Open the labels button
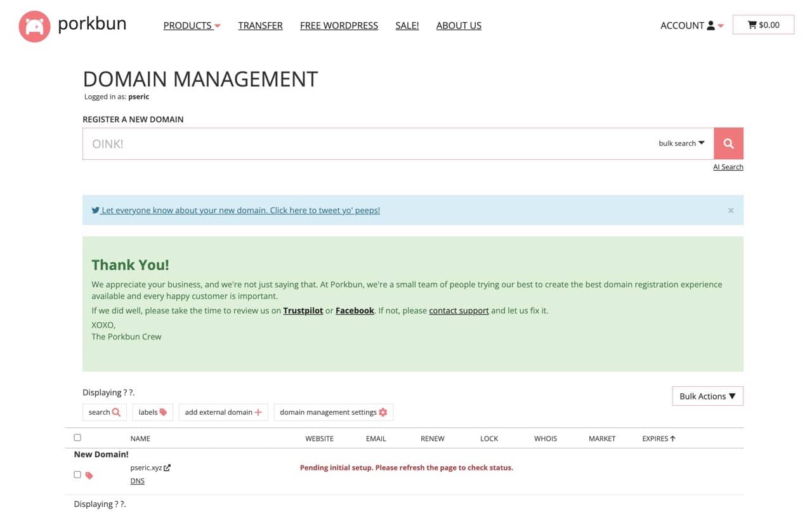This screenshot has width=812, height=529. point(153,412)
